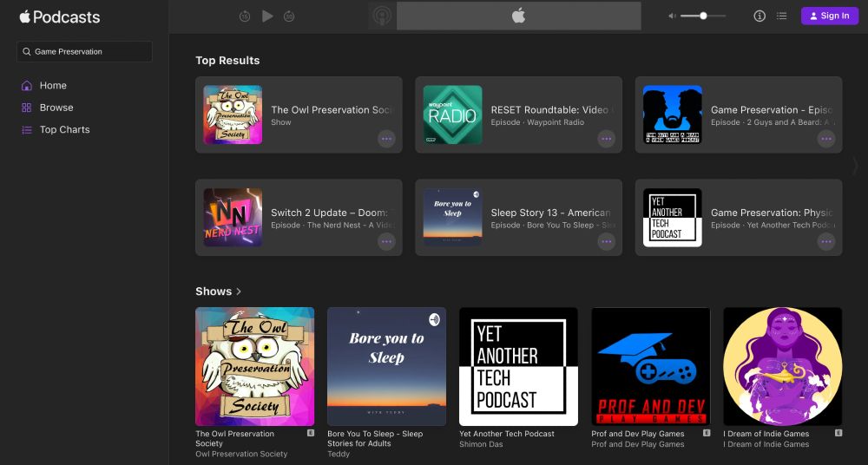Open Yet Another Tech Podcast show cover
Screen dimensions: 868x465
(519, 366)
